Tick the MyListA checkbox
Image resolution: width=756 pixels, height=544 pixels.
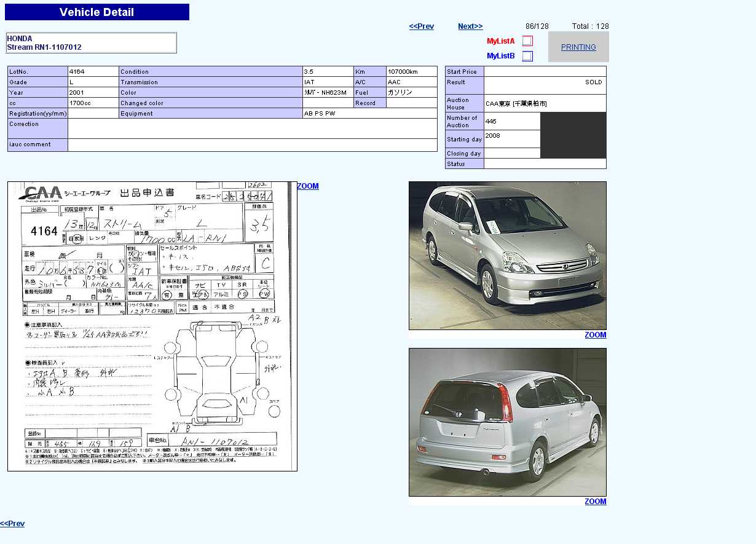pos(527,41)
